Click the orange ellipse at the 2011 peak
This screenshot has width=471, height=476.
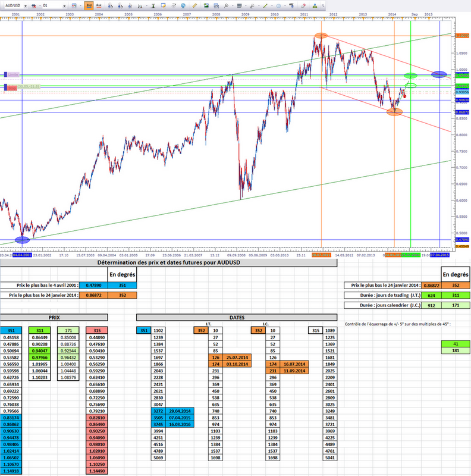pyautogui.click(x=321, y=36)
